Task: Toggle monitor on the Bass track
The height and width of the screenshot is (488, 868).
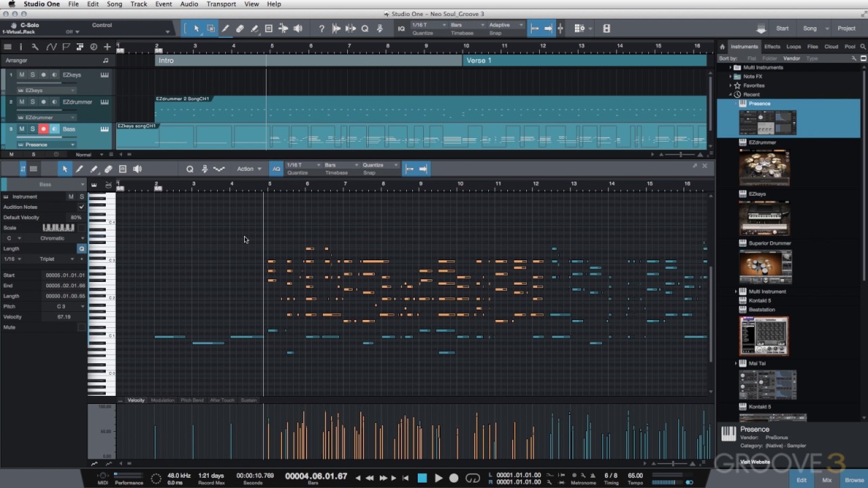Action: [54, 129]
